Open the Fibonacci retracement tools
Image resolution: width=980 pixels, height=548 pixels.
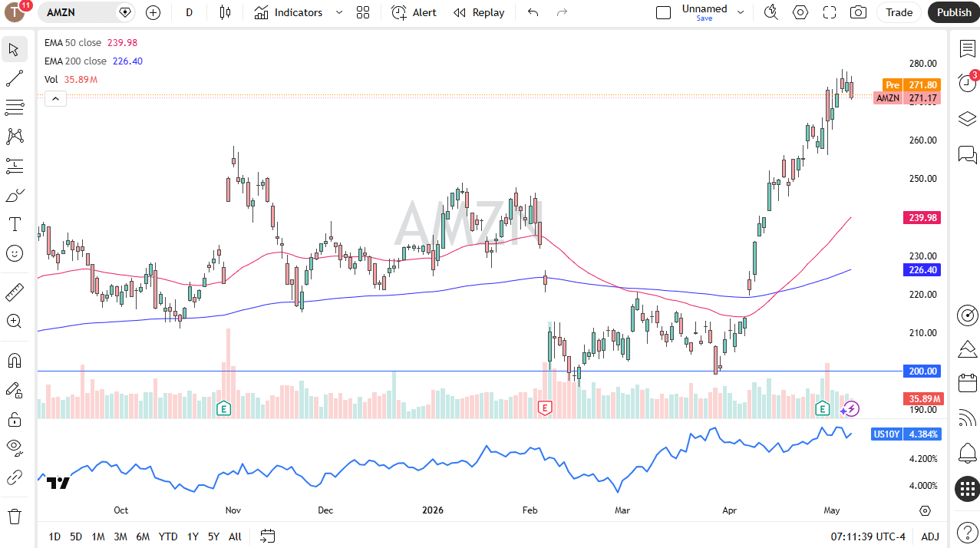(x=14, y=107)
